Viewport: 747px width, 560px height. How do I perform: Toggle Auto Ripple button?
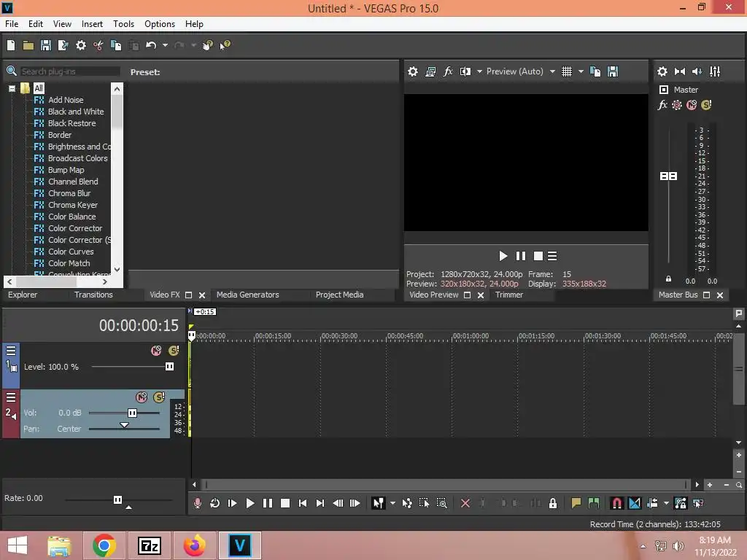[653, 503]
